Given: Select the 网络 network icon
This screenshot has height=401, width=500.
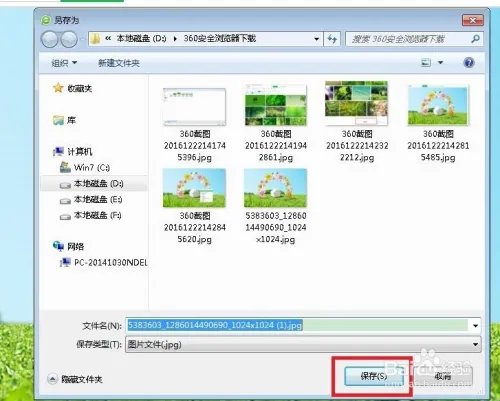Looking at the screenshot, I should (x=58, y=246).
